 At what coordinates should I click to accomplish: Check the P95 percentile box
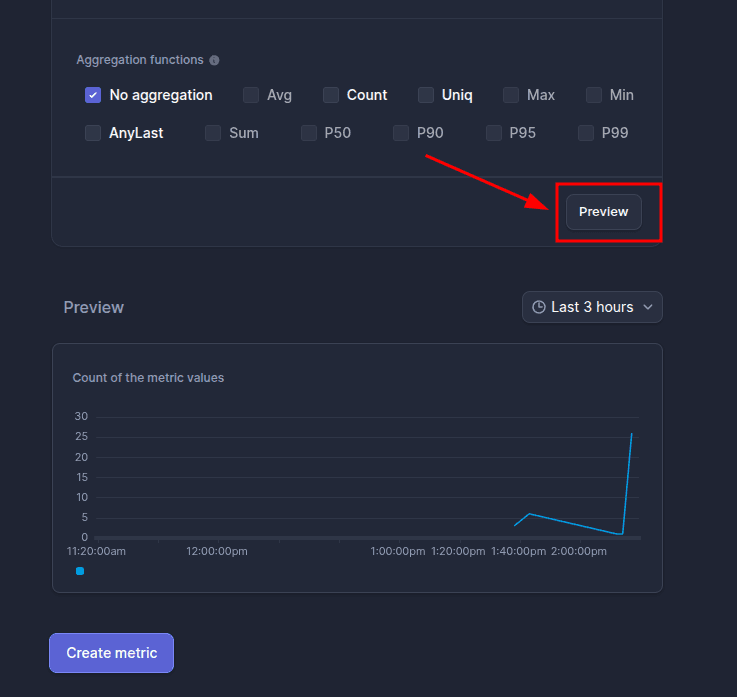click(x=494, y=133)
